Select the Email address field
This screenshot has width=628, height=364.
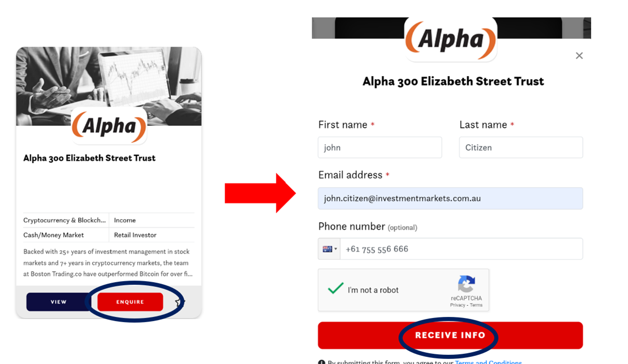pos(450,198)
